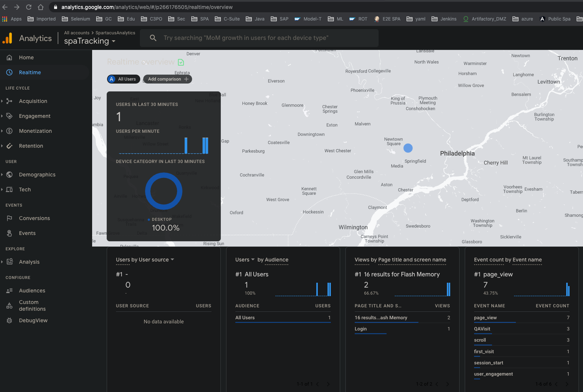Click the Conversions flag icon
Screen dimensions: 583x392
pyautogui.click(x=10, y=218)
